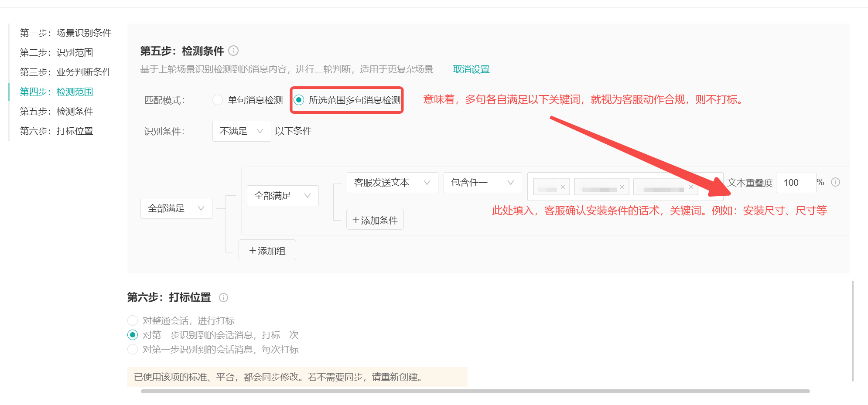Click the +添加条件 button
The height and width of the screenshot is (405, 868).
tap(375, 219)
